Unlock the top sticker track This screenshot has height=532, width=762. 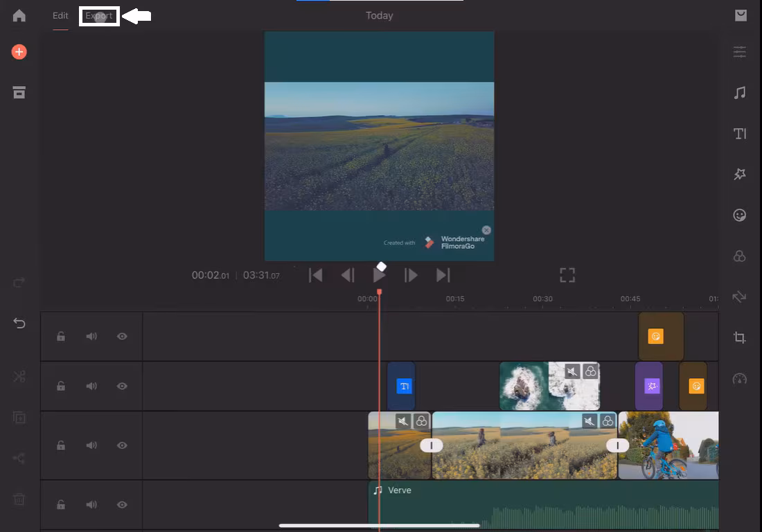pos(61,336)
